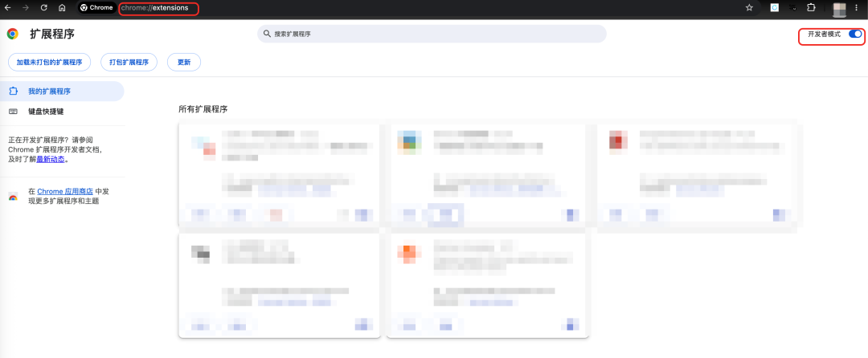
Task: Focus the 搜索扩展程序 search field
Action: click(x=432, y=34)
